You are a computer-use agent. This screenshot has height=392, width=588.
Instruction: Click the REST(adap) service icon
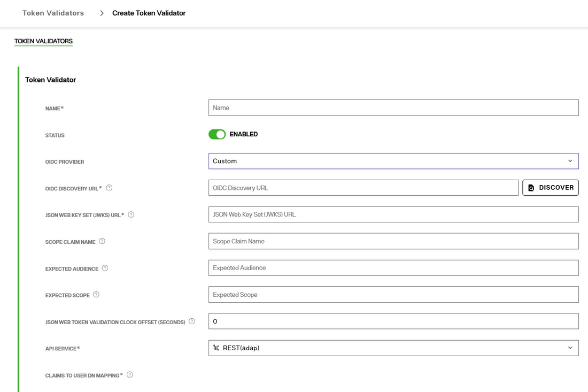point(216,348)
